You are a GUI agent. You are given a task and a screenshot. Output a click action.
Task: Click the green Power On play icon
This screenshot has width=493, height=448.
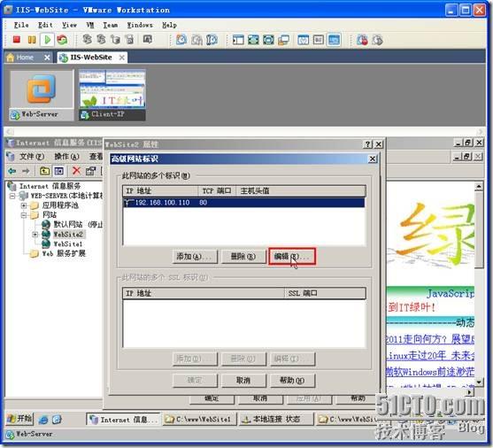click(x=48, y=40)
